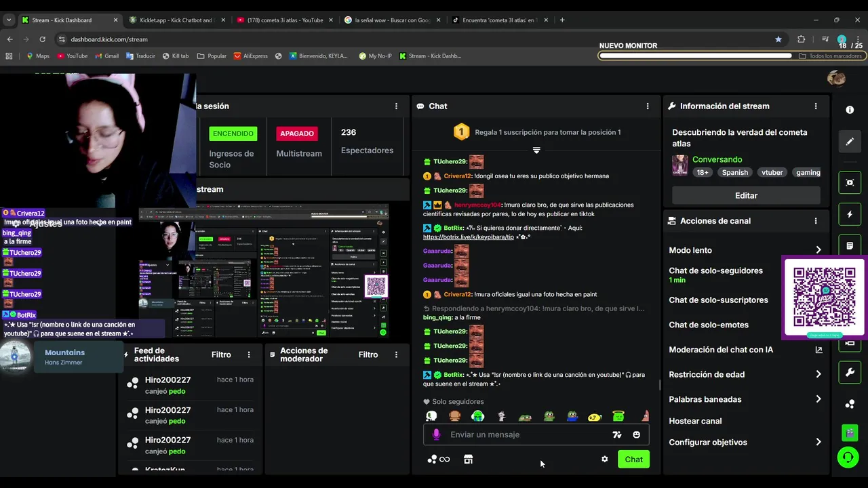The height and width of the screenshot is (488, 868).
Task: Open Feed de actividades three-dot menu
Action: click(249, 354)
